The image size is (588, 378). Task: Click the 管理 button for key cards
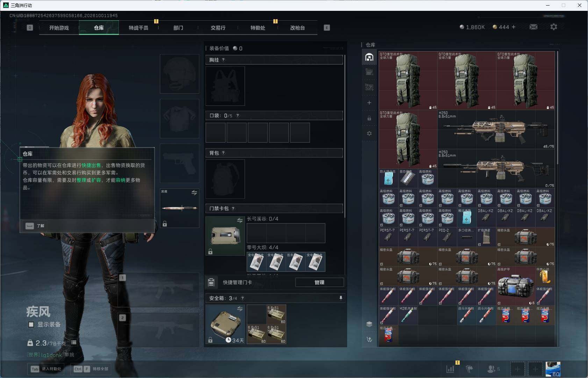(x=320, y=282)
